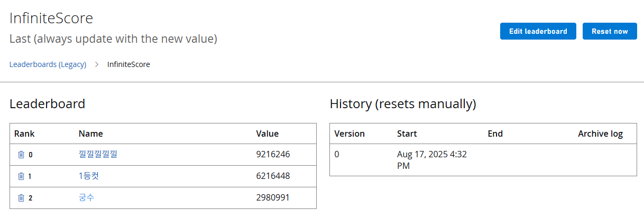Click the Name column header
Screen dimensions: 644x219
coord(90,134)
